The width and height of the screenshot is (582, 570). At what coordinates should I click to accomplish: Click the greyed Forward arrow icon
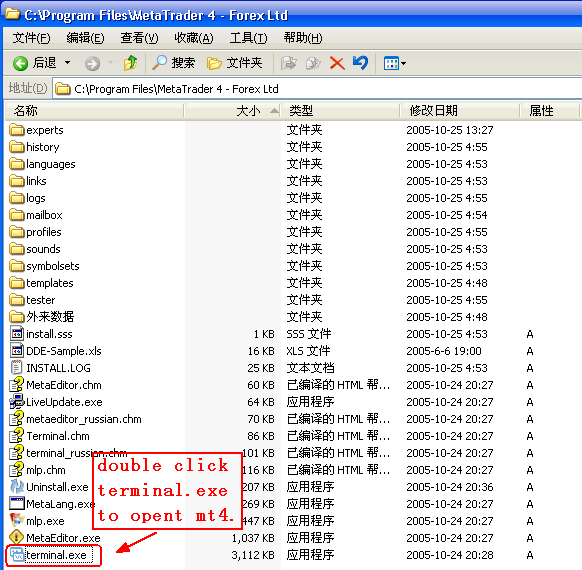(x=92, y=63)
